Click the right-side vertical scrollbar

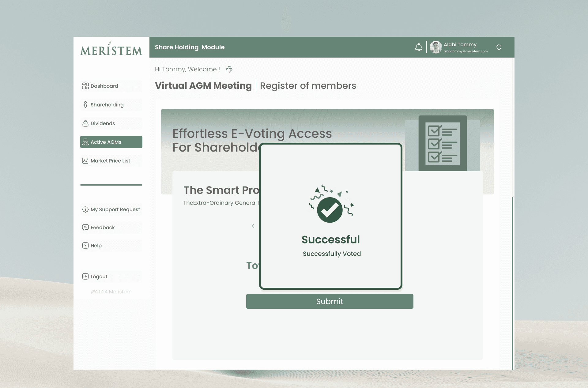pyautogui.click(x=512, y=282)
